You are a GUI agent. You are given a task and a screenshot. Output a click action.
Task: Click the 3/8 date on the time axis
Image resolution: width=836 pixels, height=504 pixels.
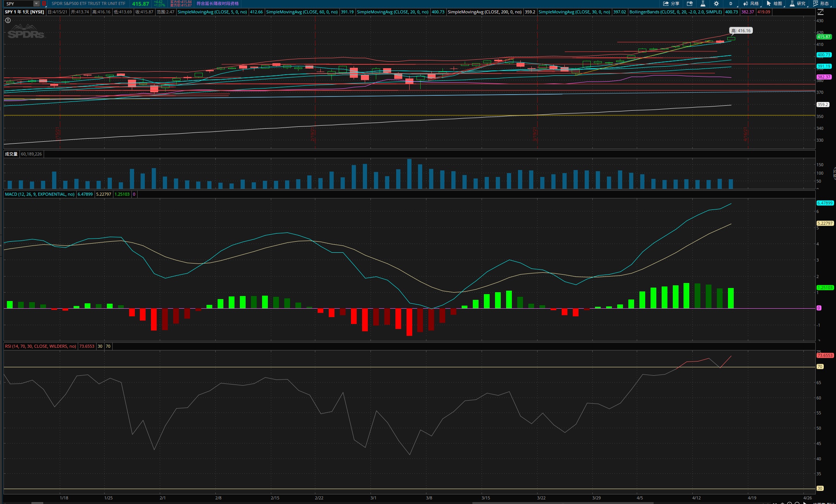[429, 498]
